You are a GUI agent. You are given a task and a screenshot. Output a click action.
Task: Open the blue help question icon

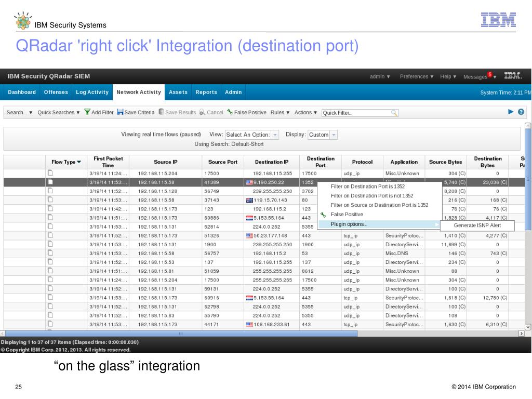point(521,112)
